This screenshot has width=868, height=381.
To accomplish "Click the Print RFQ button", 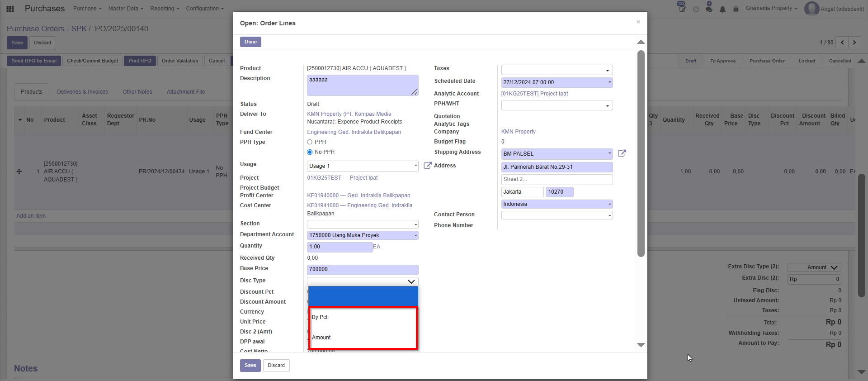I will (x=140, y=61).
